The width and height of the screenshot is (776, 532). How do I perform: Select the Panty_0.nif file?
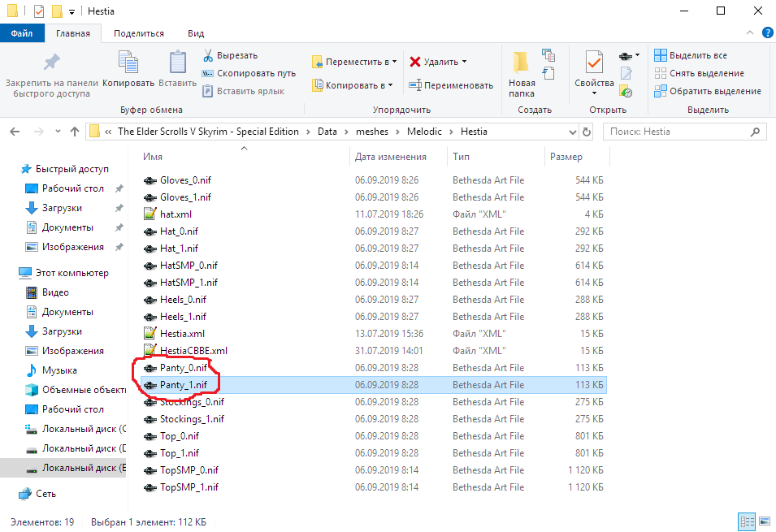183,368
